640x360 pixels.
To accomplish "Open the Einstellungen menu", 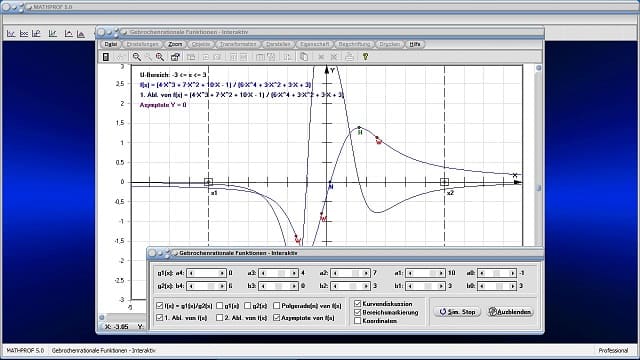I will (142, 44).
